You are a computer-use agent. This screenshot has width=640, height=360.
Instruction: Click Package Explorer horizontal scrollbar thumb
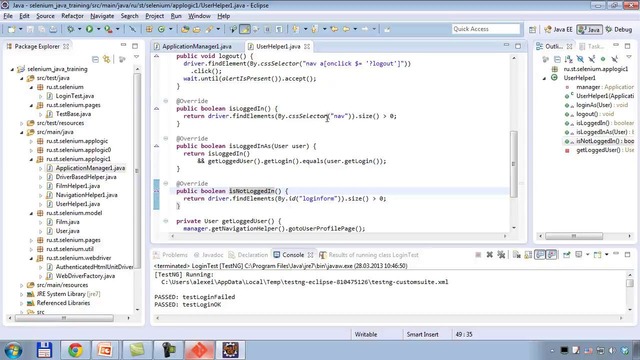pos(64,318)
